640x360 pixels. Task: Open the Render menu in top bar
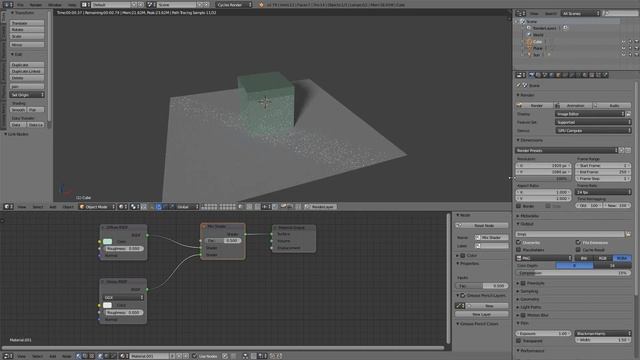tap(36, 4)
